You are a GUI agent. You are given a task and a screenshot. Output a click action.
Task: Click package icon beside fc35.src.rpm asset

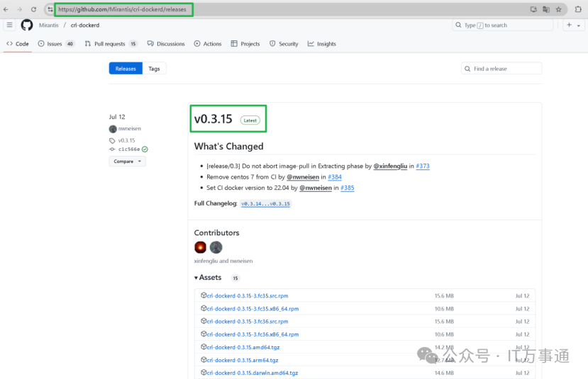204,295
